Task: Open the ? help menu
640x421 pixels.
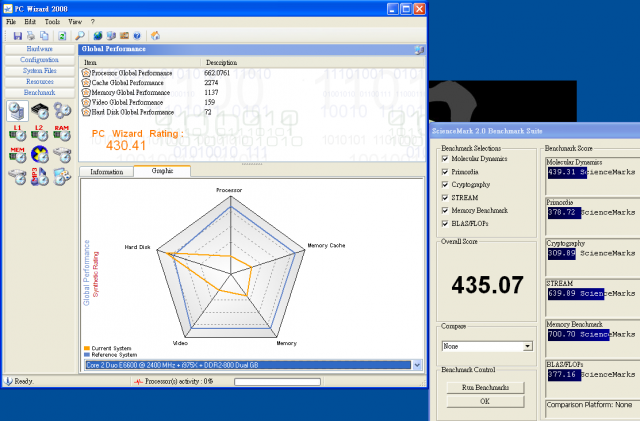Action: pos(93,22)
